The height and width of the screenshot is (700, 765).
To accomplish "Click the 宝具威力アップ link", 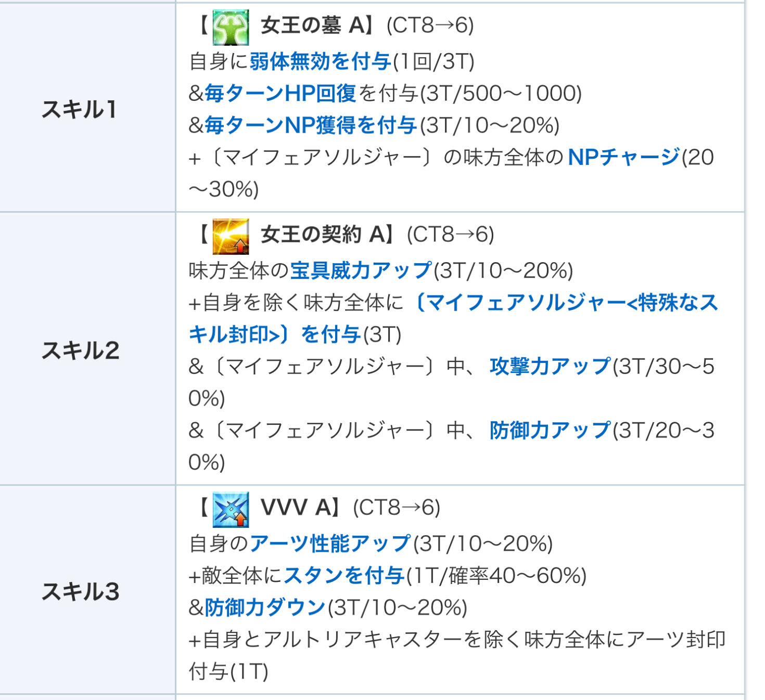I will point(361,270).
